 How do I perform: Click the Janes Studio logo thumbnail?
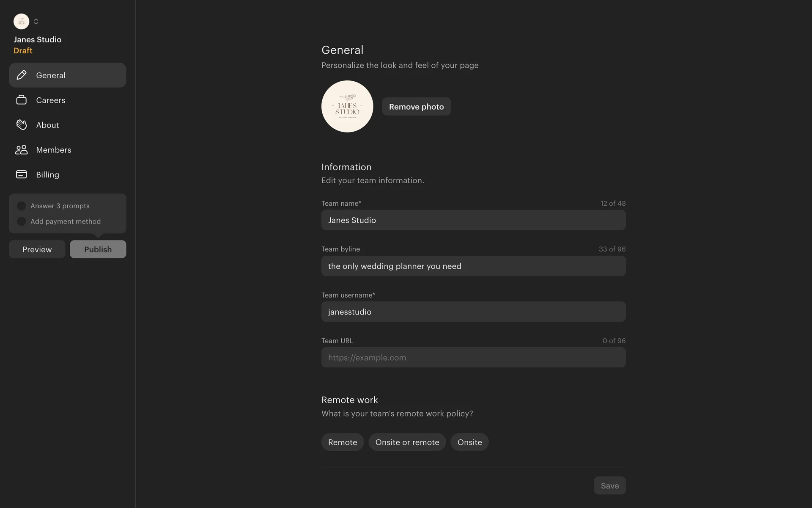click(347, 106)
